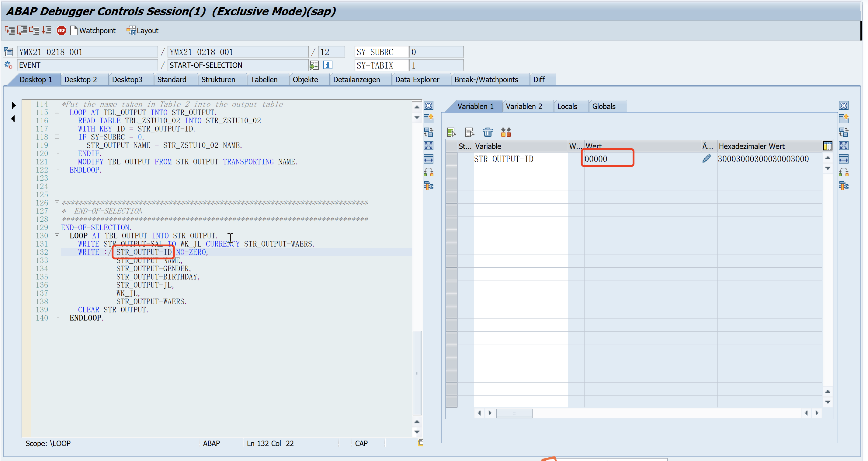The height and width of the screenshot is (461, 868).
Task: Delete variables using the trash can icon
Action: (x=488, y=132)
